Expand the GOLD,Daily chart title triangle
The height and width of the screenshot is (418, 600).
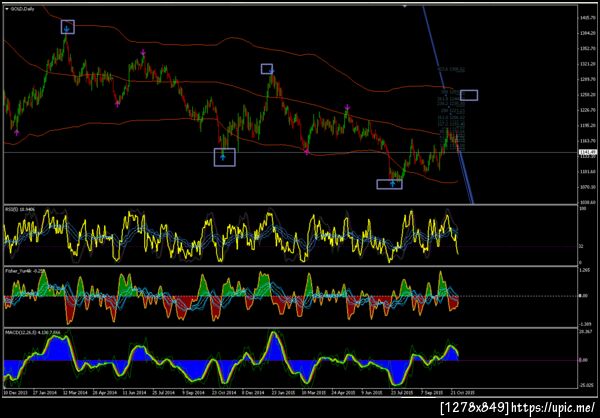tap(7, 9)
